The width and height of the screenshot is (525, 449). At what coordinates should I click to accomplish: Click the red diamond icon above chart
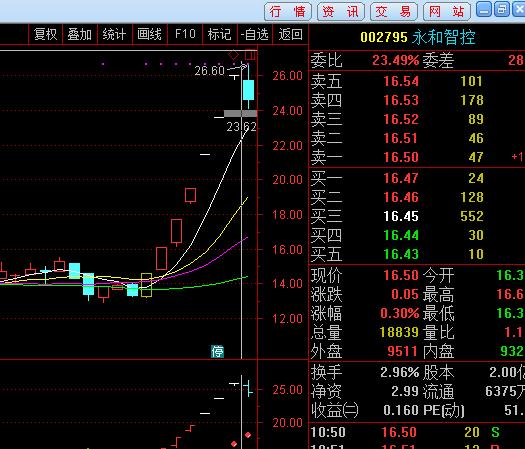coord(233,55)
